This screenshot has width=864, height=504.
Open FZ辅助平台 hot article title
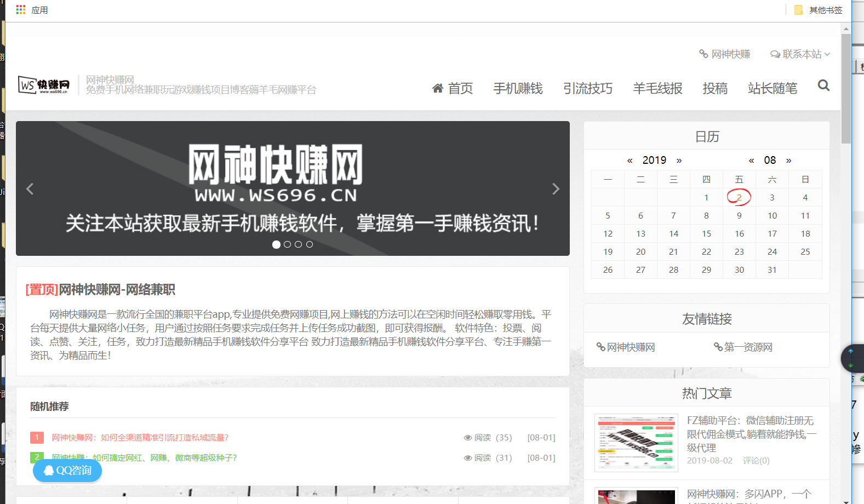pyautogui.click(x=752, y=434)
